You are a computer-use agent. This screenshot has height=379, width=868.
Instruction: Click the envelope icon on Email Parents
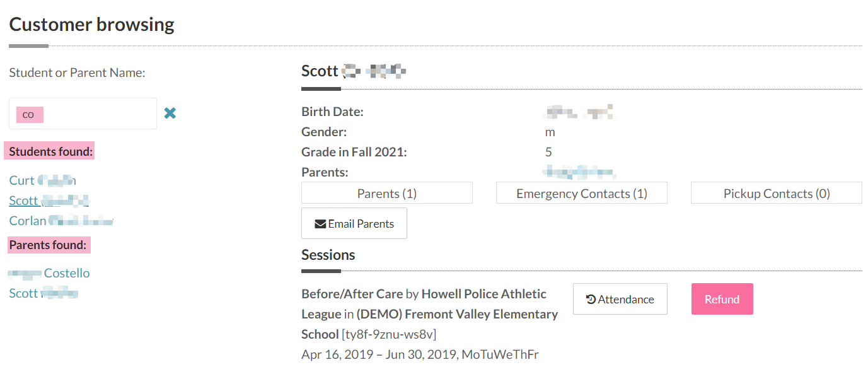320,224
